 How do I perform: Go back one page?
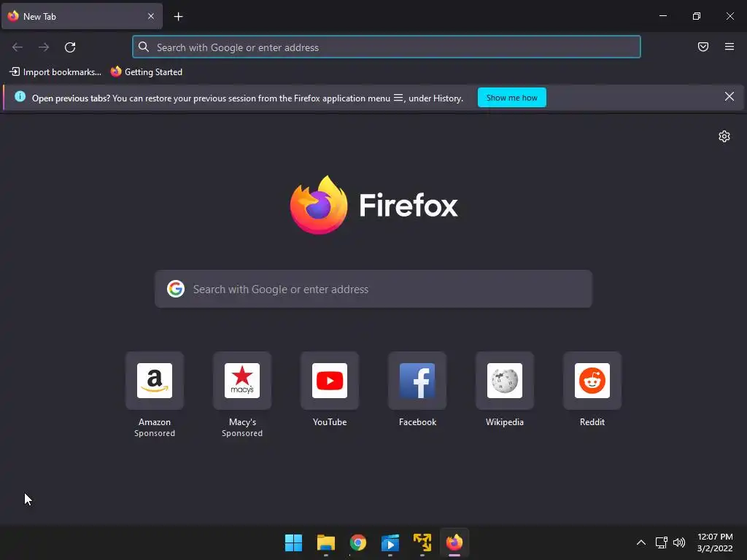pyautogui.click(x=18, y=47)
